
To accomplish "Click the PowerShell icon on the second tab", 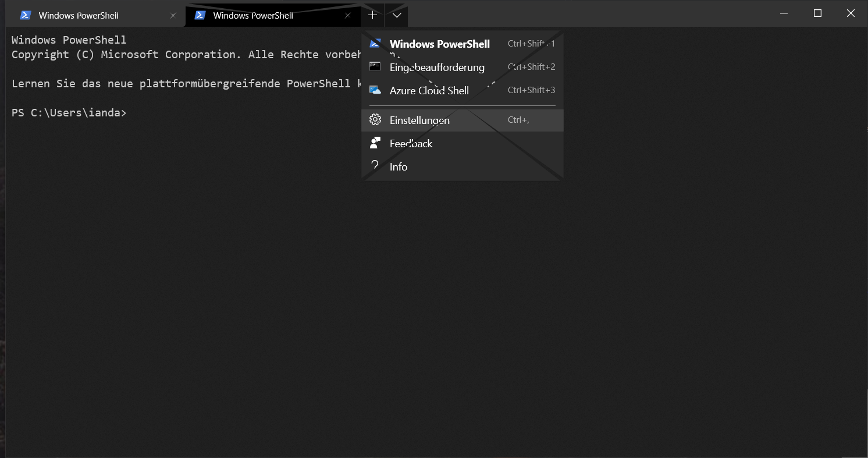I will click(200, 15).
